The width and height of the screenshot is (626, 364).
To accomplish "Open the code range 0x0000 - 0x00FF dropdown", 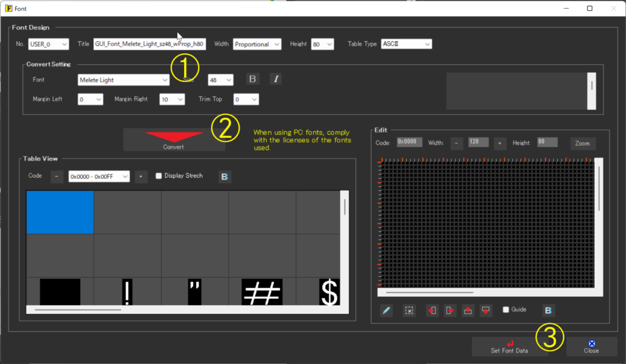I will point(99,176).
